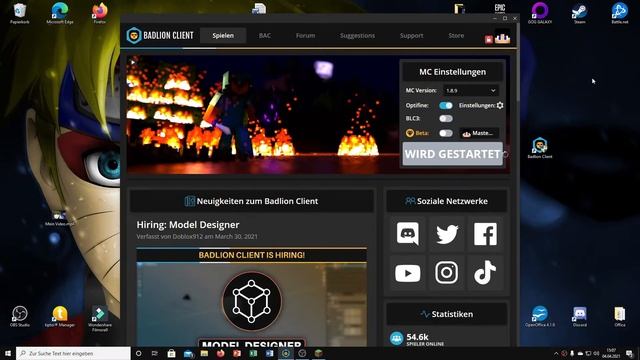Show hidden system tray icons
Image resolution: width=640 pixels, height=360 pixels.
pyautogui.click(x=556, y=353)
